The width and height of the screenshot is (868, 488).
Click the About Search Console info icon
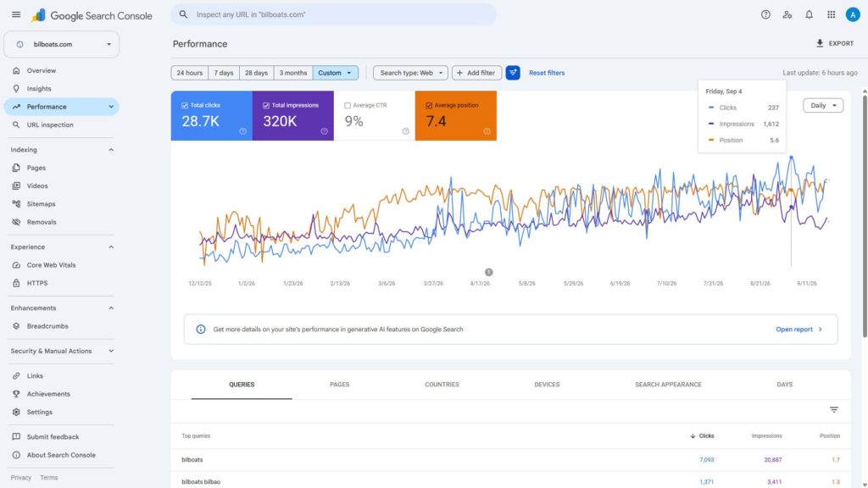[16, 455]
